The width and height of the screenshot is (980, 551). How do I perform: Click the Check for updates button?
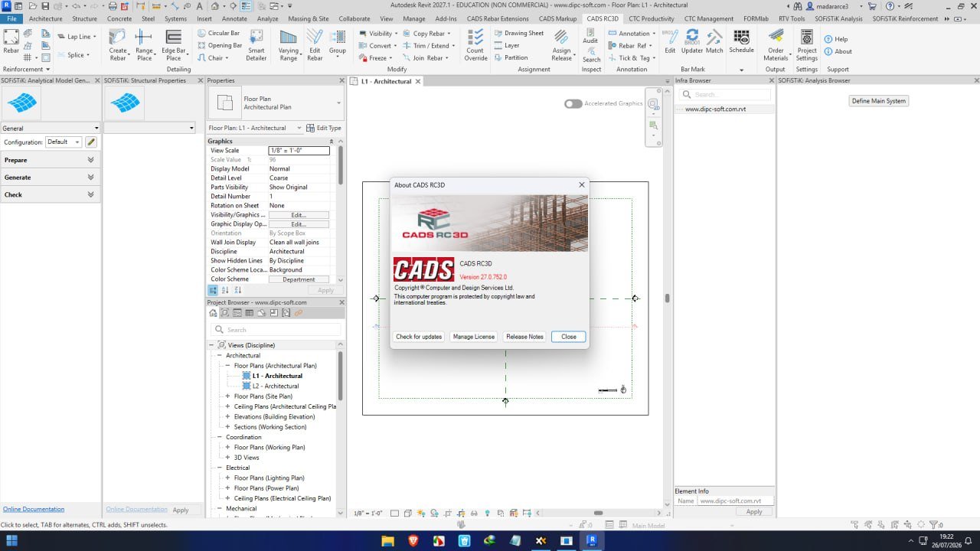point(419,337)
